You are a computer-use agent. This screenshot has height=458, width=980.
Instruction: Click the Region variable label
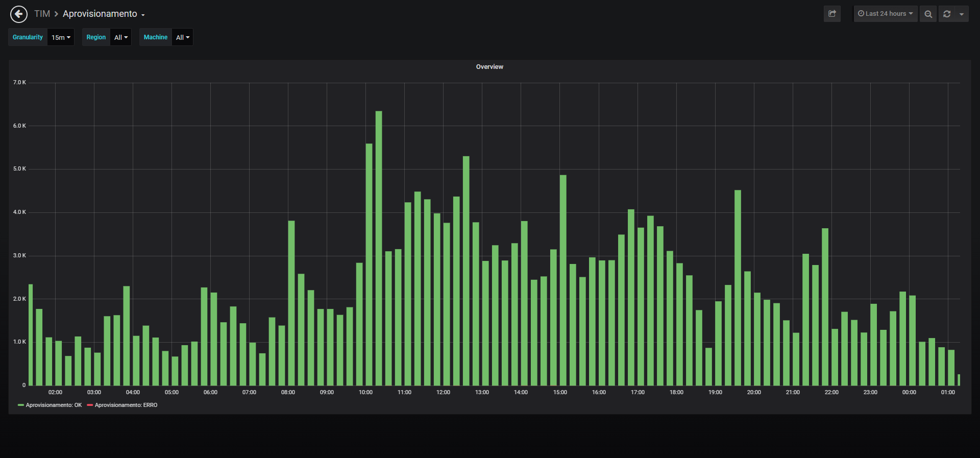pyautogui.click(x=96, y=37)
